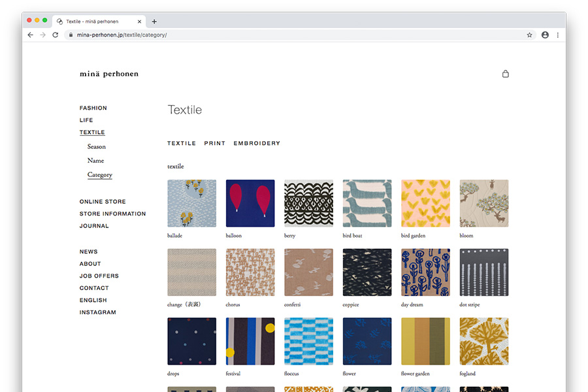Open a new browser tab with plus
Screen dimensions: 588x392
point(154,22)
